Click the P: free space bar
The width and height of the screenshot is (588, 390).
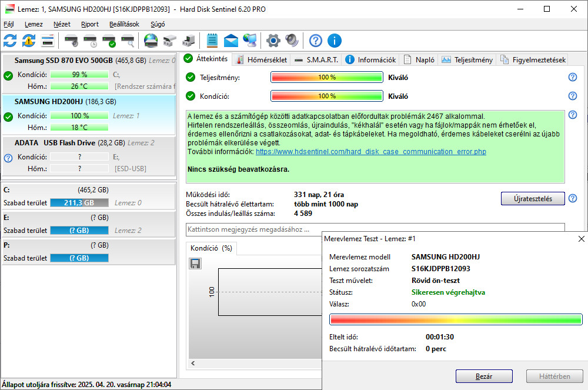click(x=79, y=258)
